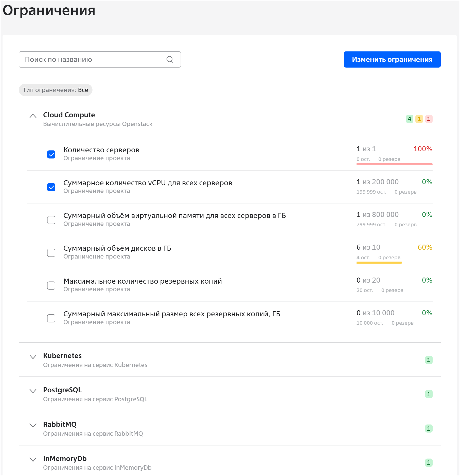
Task: Open the Тип ограничения filter
Action: coord(56,90)
